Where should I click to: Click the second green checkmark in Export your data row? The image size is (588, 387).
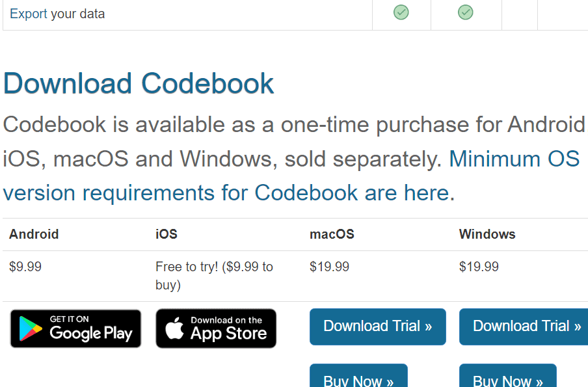[x=465, y=12]
